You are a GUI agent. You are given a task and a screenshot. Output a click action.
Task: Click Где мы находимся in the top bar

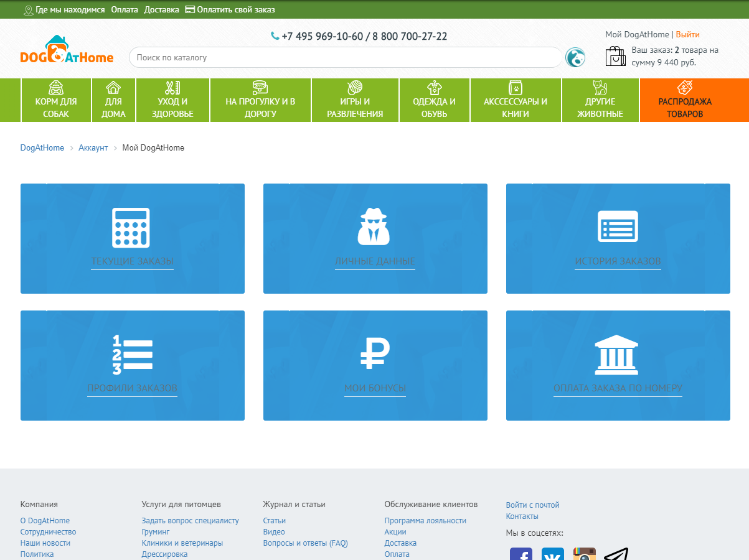[x=70, y=10]
